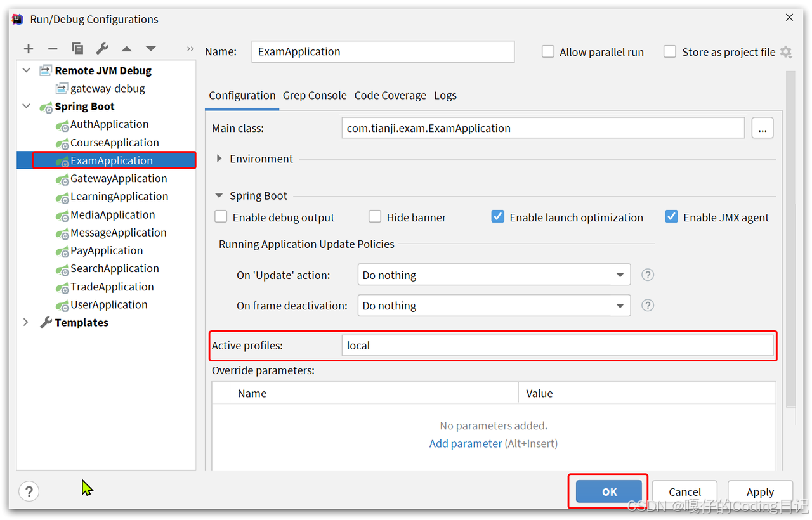Uncheck Enable JMX agent
The image size is (812, 520).
tap(671, 217)
